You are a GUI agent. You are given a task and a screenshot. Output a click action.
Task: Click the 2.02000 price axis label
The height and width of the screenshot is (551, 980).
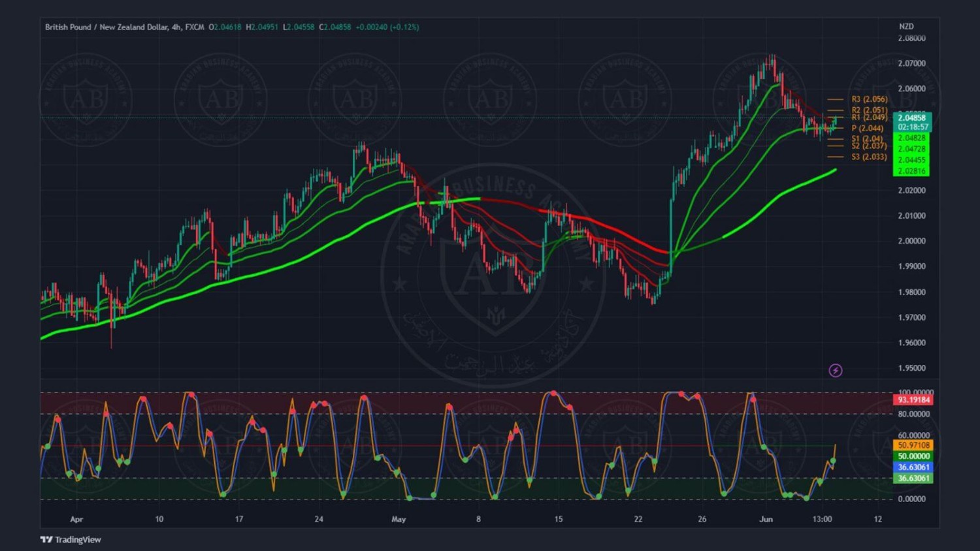coord(912,191)
